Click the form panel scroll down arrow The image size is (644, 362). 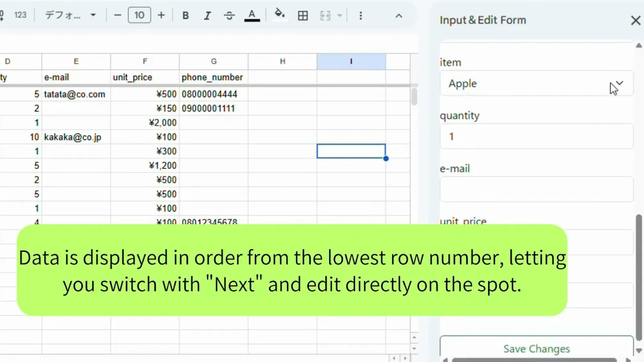tap(639, 351)
